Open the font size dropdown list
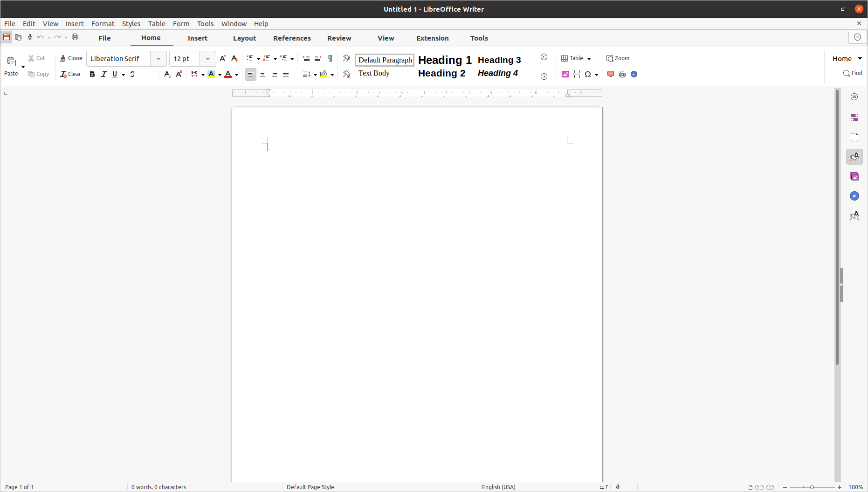The width and height of the screenshot is (868, 492). pyautogui.click(x=208, y=59)
